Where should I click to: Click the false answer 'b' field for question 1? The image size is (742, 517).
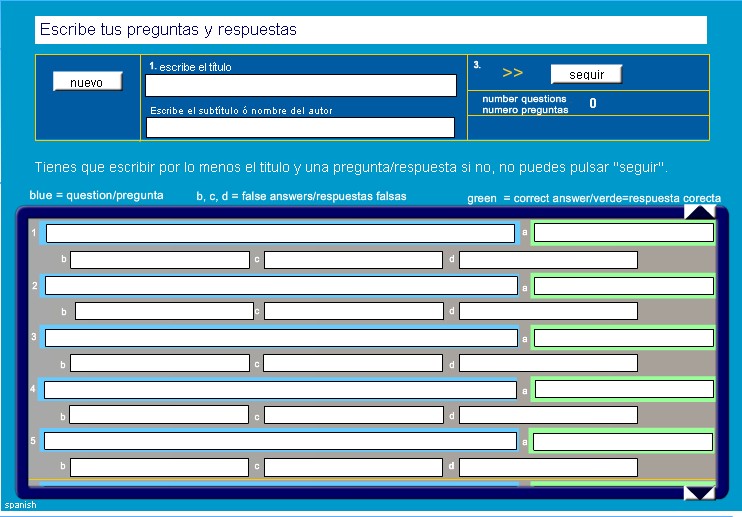click(x=160, y=260)
